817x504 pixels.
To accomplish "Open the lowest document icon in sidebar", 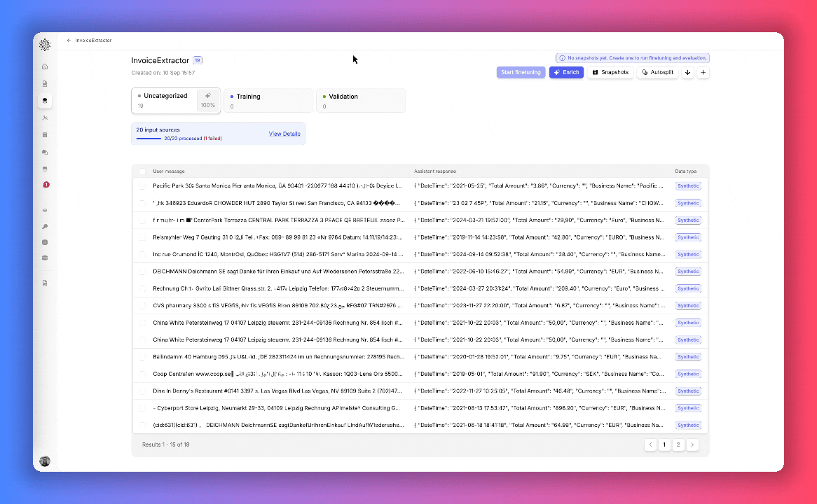I will (45, 283).
